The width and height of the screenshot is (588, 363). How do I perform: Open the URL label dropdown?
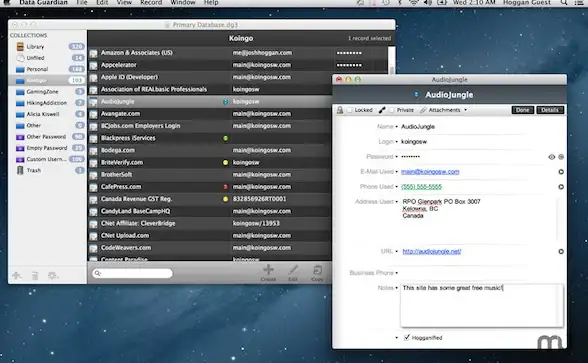396,252
